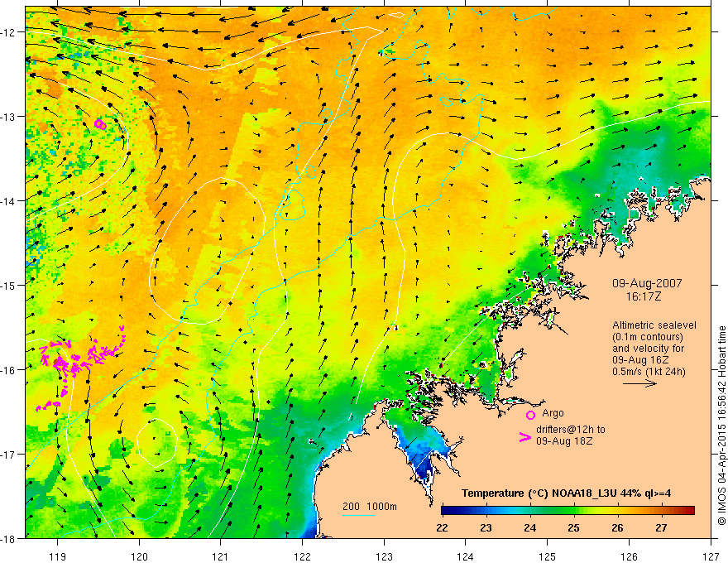Click longitude axis label '126'

[629, 556]
